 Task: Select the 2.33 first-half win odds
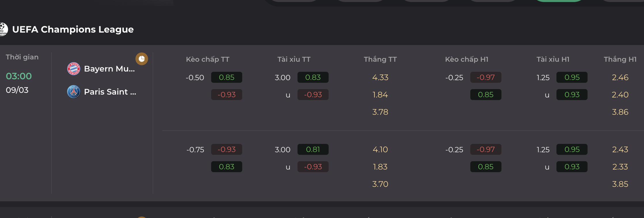[x=620, y=167]
